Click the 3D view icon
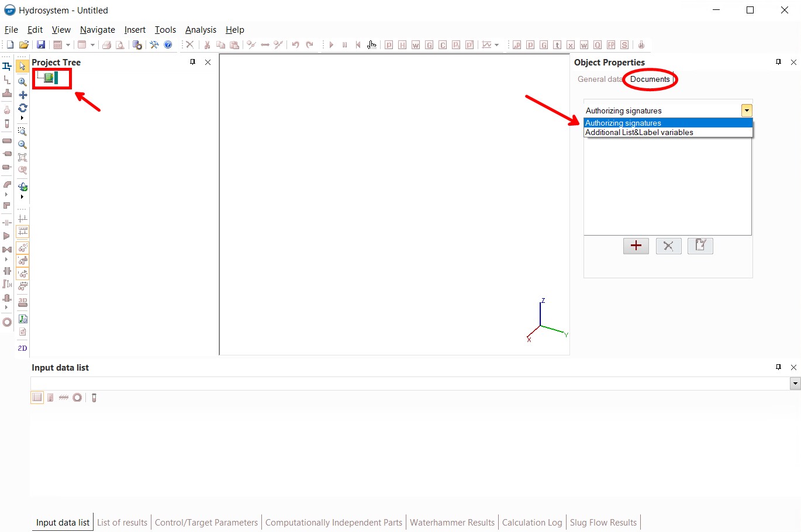Screen dimensions: 801x532 pyautogui.click(x=23, y=302)
